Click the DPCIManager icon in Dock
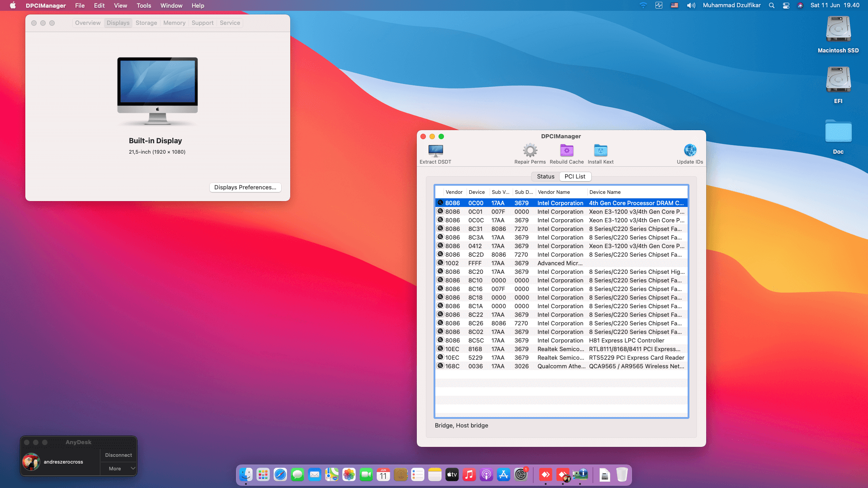 580,474
